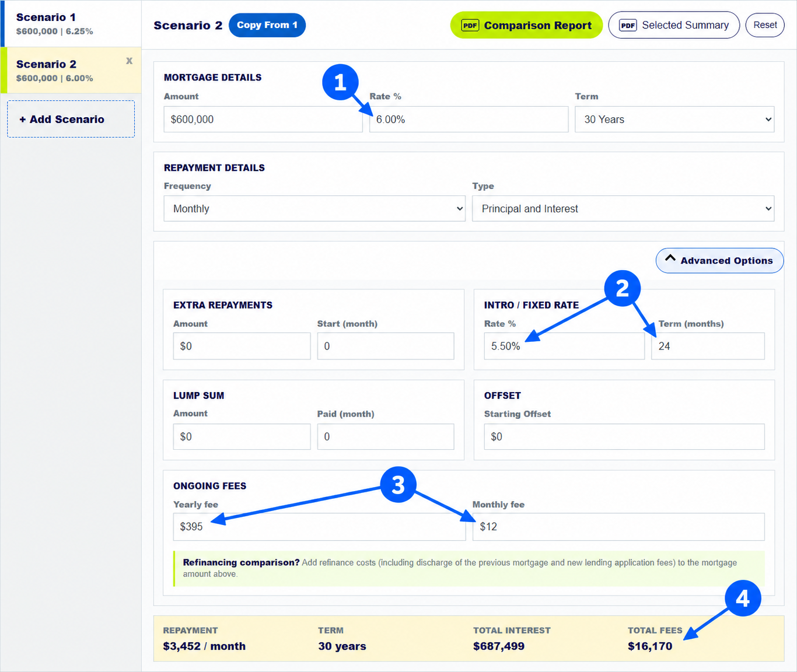Click the Starting Offset field

tap(624, 437)
